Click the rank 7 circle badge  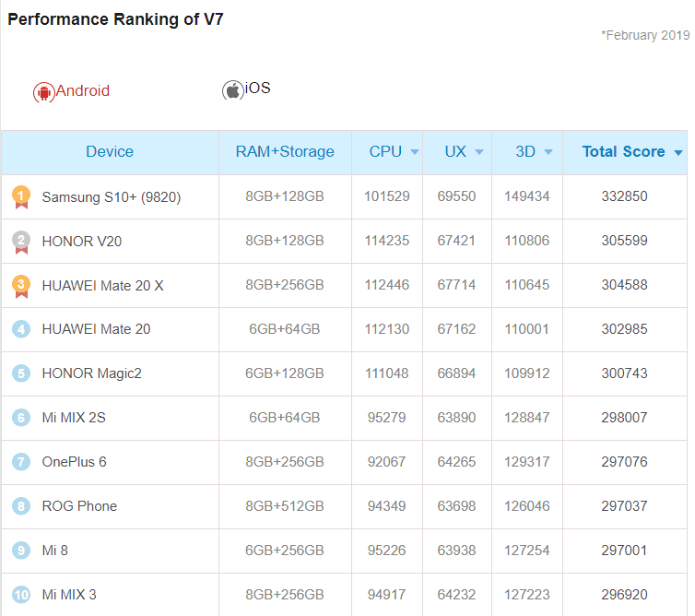click(x=21, y=462)
